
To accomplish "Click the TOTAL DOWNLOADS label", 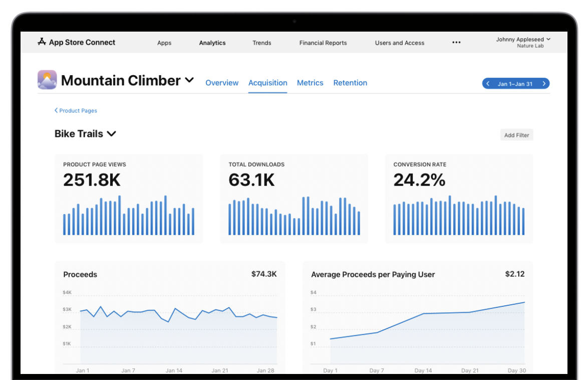I will (x=256, y=164).
